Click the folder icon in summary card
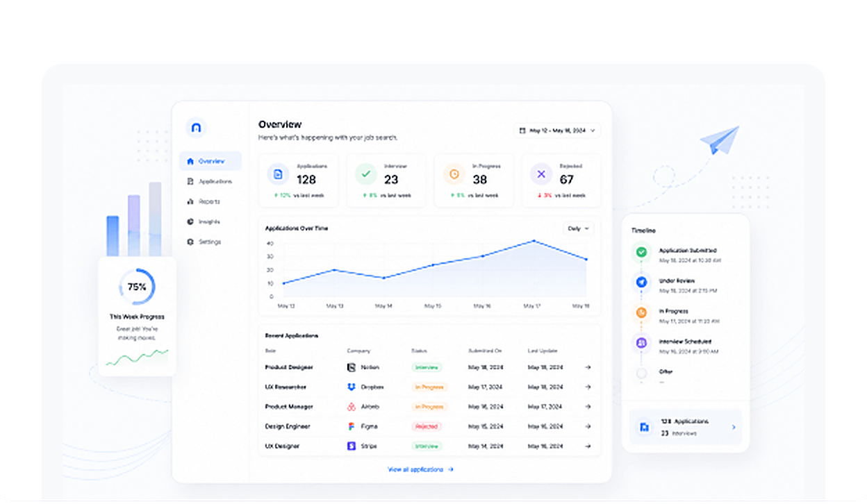867x504 pixels. tap(644, 427)
